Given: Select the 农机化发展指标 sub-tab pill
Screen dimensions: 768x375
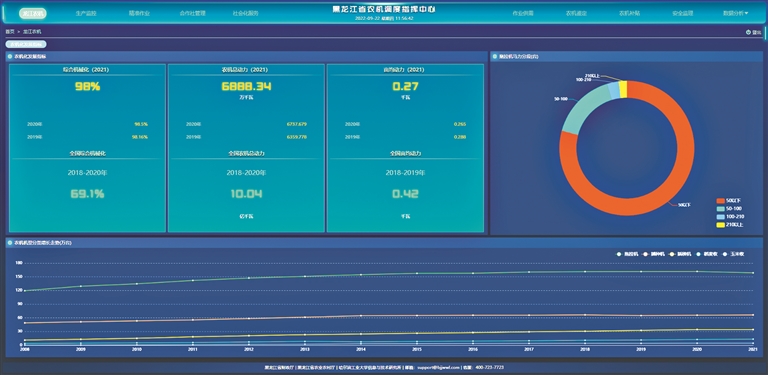Looking at the screenshot, I should (26, 44).
